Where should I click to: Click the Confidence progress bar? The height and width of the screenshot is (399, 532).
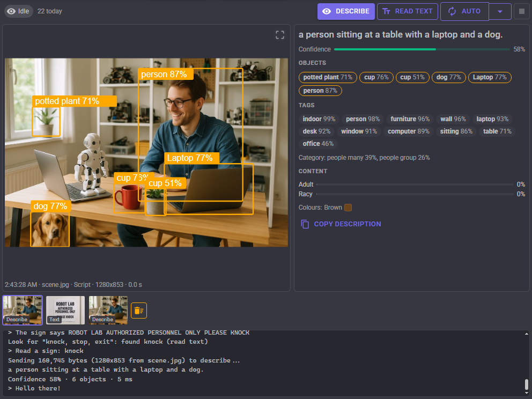(422, 49)
